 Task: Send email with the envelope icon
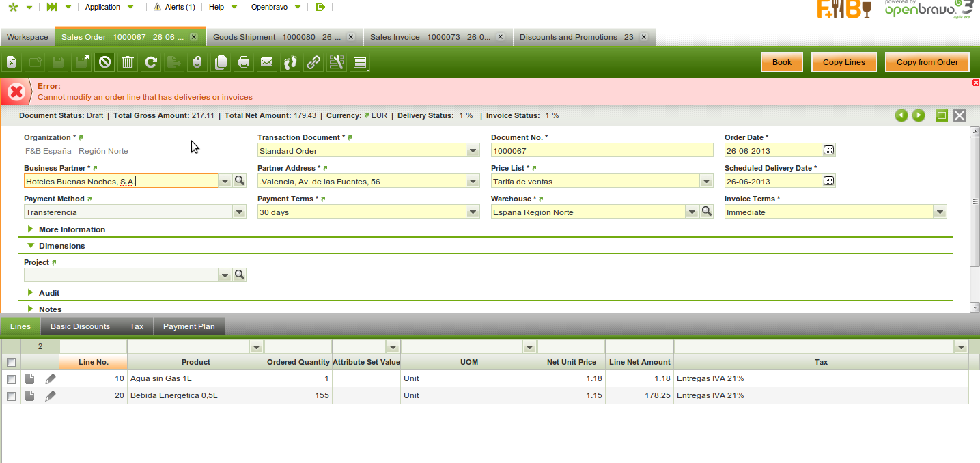tap(267, 63)
